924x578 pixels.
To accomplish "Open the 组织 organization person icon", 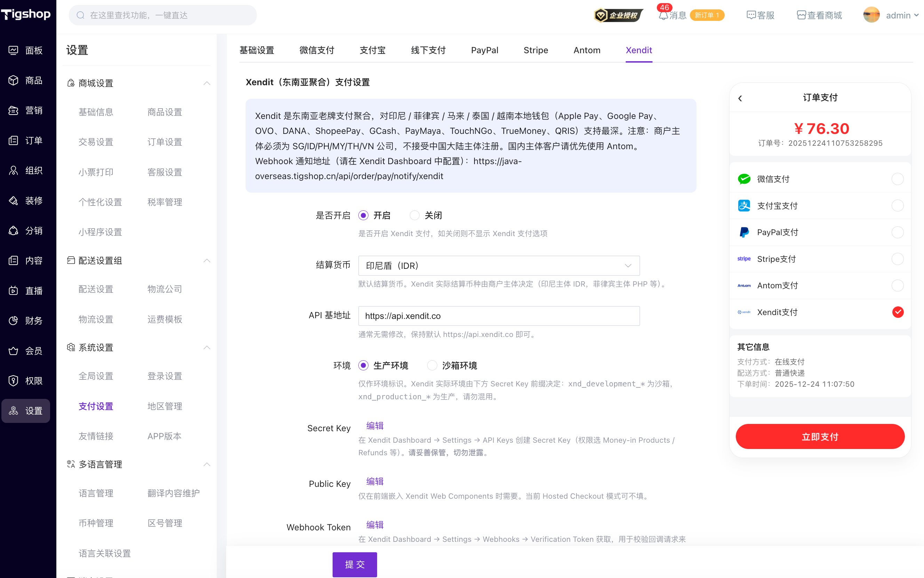I will [13, 170].
